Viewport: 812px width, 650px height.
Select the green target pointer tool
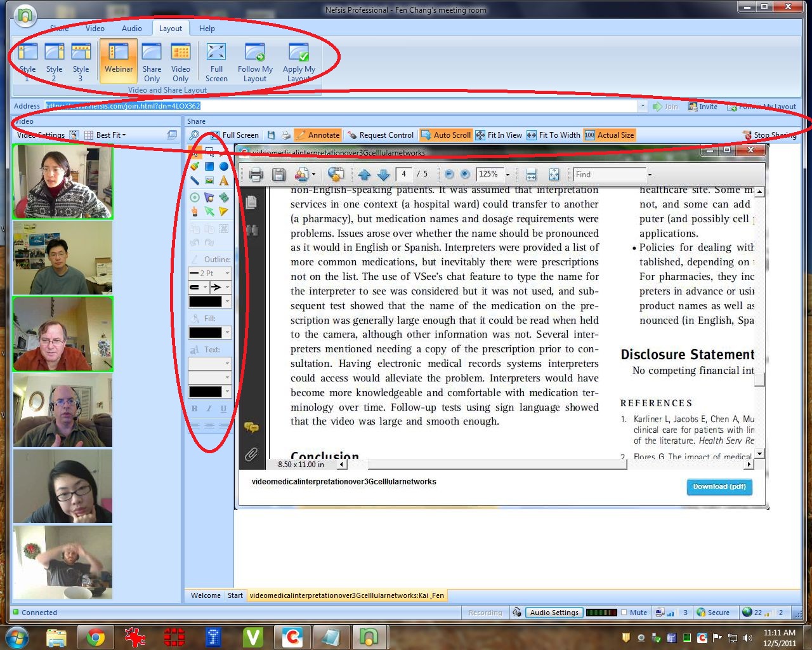[x=195, y=197]
